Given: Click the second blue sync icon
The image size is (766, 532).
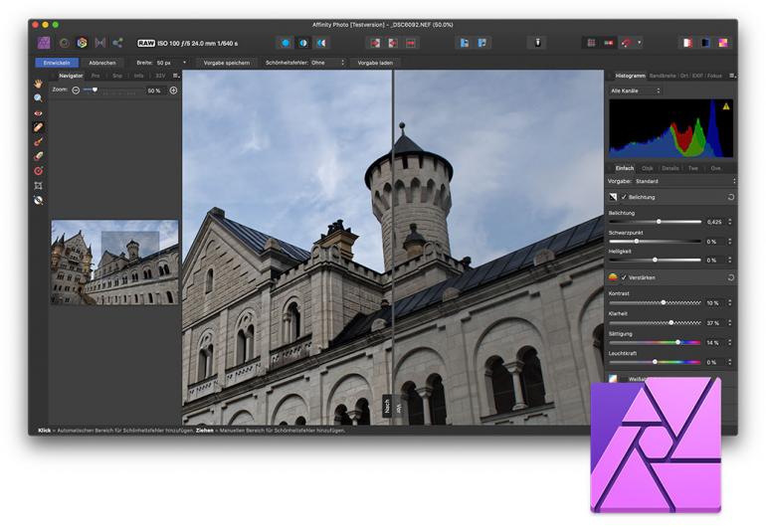Looking at the screenshot, I should pyautogui.click(x=482, y=43).
